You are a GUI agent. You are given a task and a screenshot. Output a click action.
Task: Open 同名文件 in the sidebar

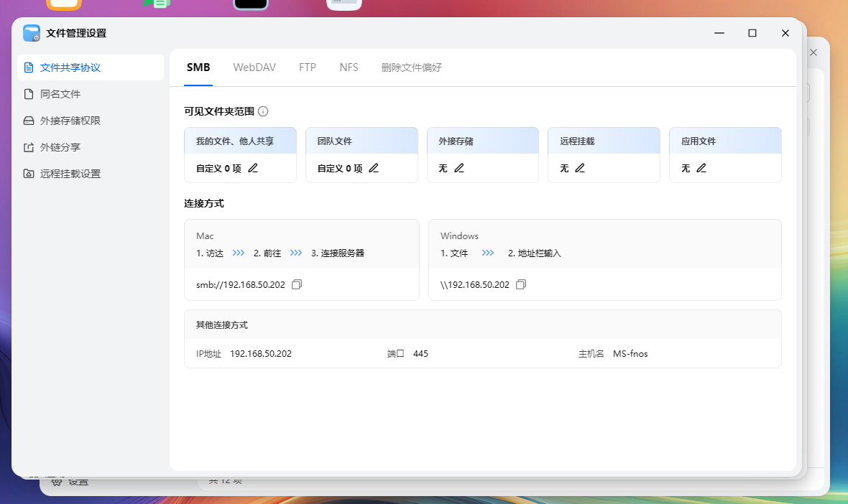click(60, 94)
